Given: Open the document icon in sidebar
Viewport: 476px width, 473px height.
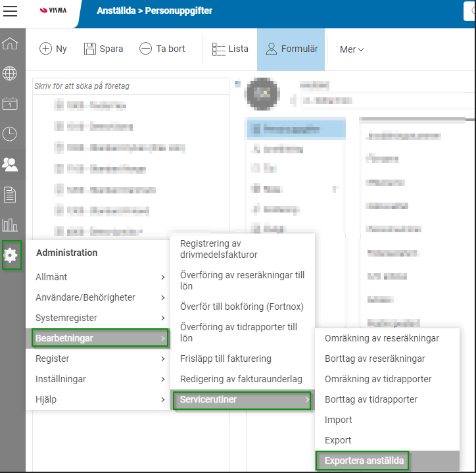Looking at the screenshot, I should [11, 194].
